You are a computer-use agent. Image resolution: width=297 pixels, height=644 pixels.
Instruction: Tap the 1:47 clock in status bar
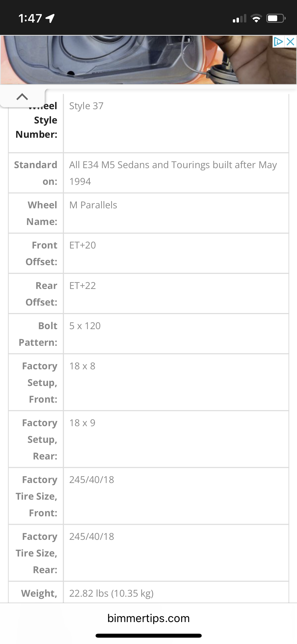30,19
